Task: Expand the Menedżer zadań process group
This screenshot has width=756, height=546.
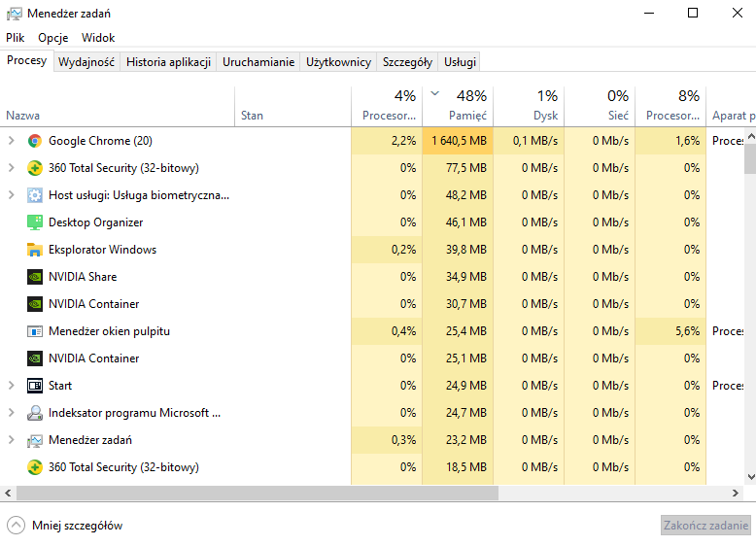Action: 11,440
